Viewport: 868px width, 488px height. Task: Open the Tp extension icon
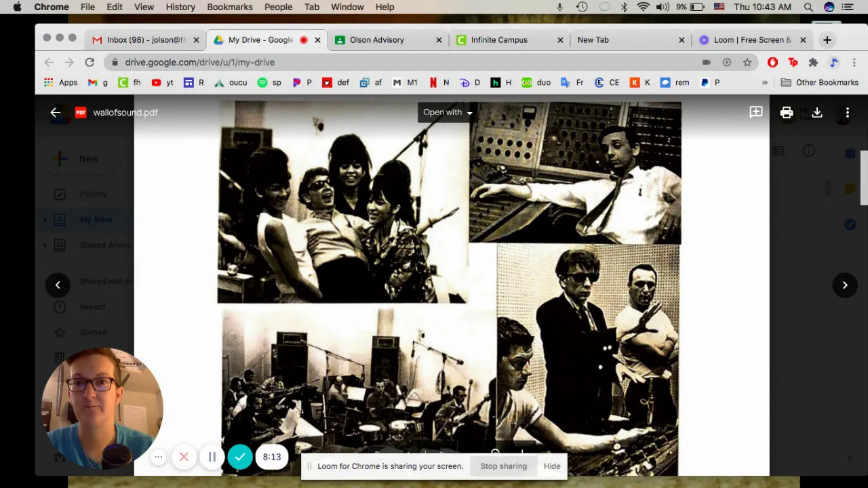[793, 62]
